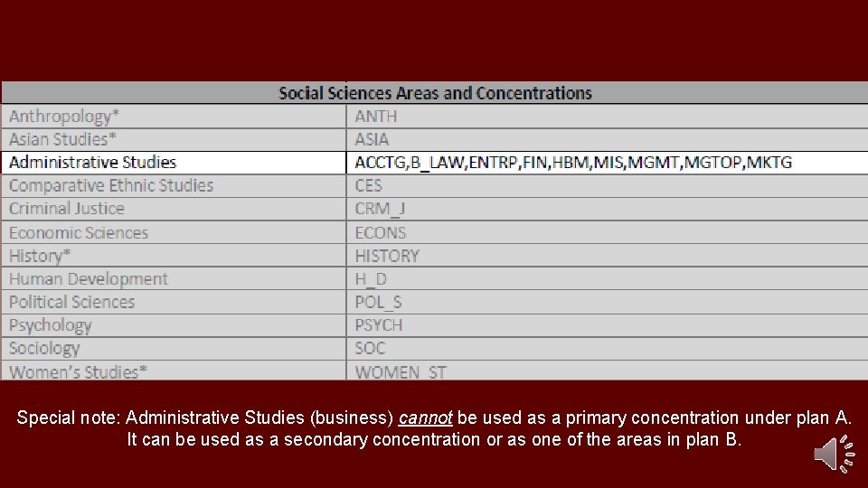The height and width of the screenshot is (488, 868).
Task: Click the Human Development cell
Action: tap(89, 279)
